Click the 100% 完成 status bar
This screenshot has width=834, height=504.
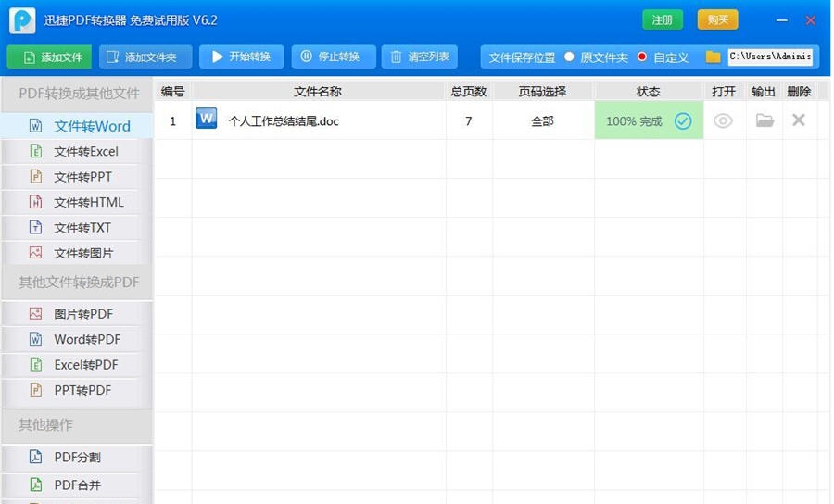(649, 121)
